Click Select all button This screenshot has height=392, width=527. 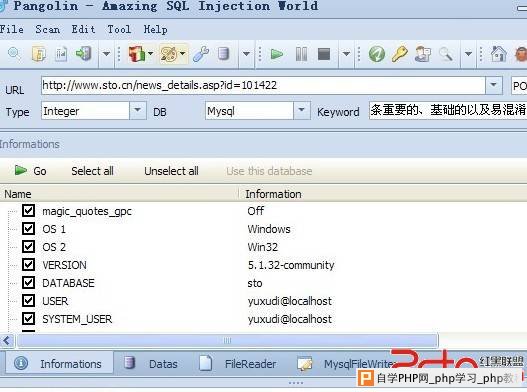92,171
